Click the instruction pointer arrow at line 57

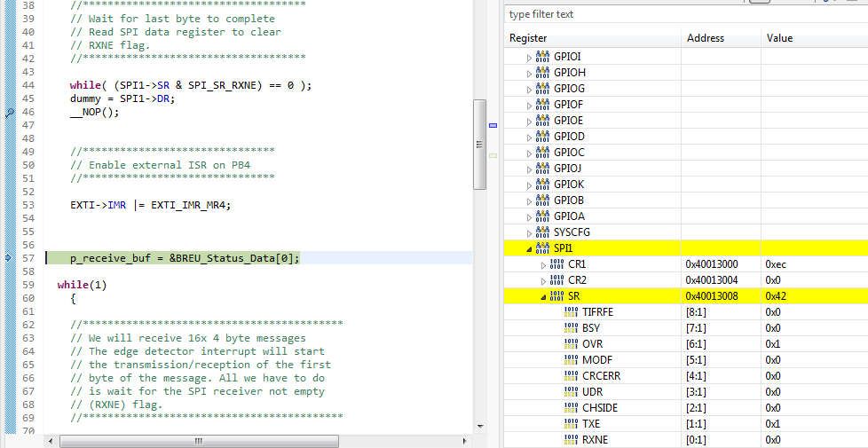10,258
